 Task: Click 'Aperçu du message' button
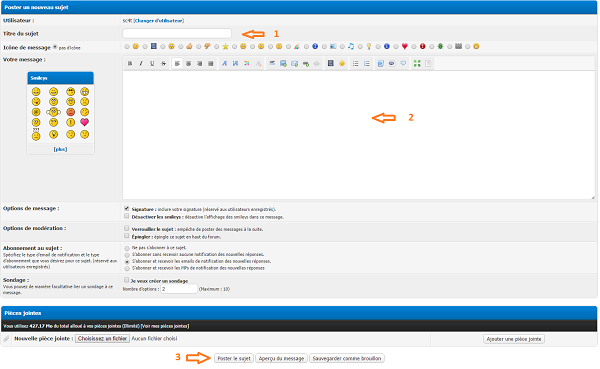pos(281,358)
